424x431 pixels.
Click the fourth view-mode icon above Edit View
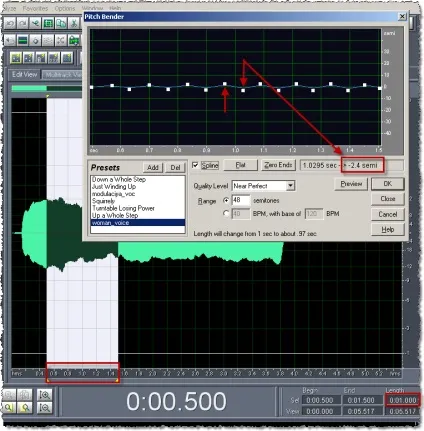tap(54, 58)
